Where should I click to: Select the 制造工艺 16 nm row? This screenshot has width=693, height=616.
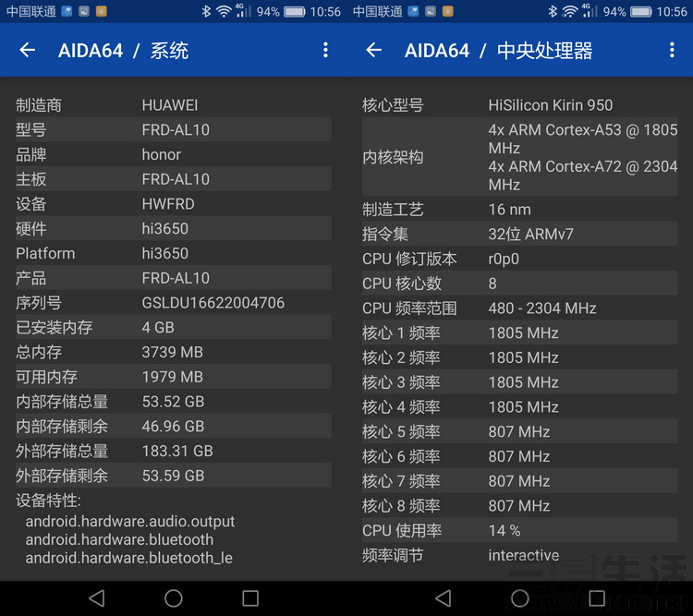pos(519,209)
